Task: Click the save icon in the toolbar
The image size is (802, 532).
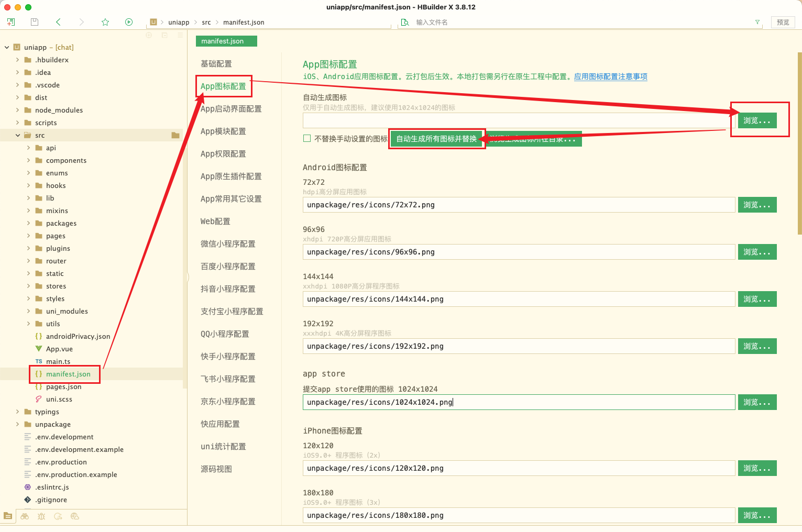Action: click(x=35, y=22)
